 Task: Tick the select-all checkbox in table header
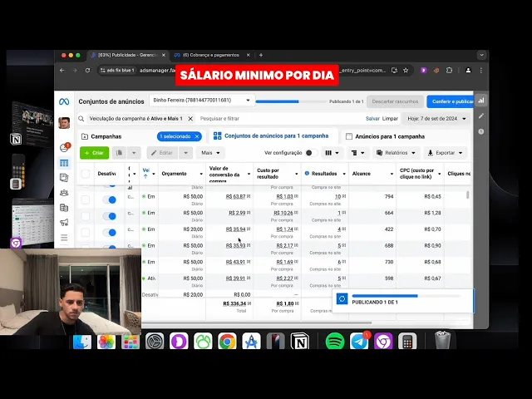[x=85, y=174]
